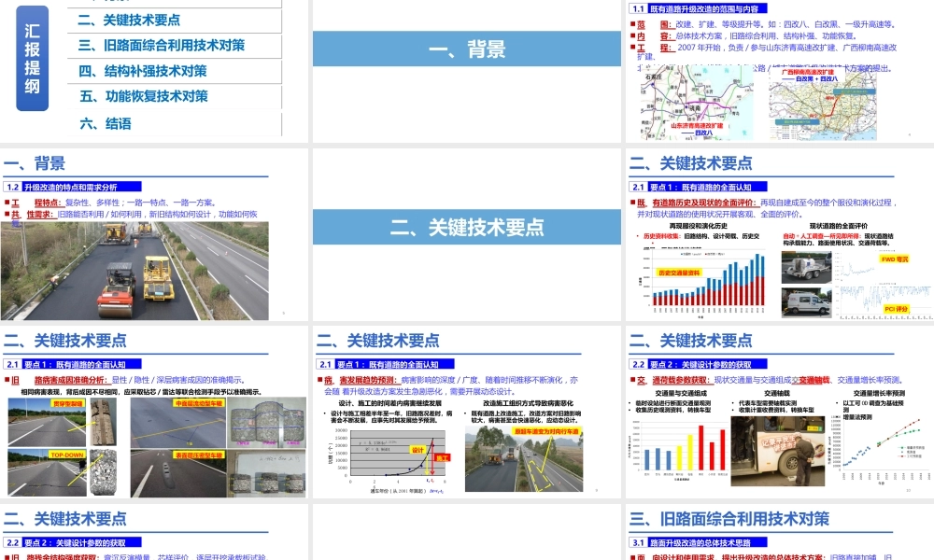Click "三、旧路面综合利用技术对策" slide title at bottom right
This screenshot has height=560, width=934.
tap(729, 519)
